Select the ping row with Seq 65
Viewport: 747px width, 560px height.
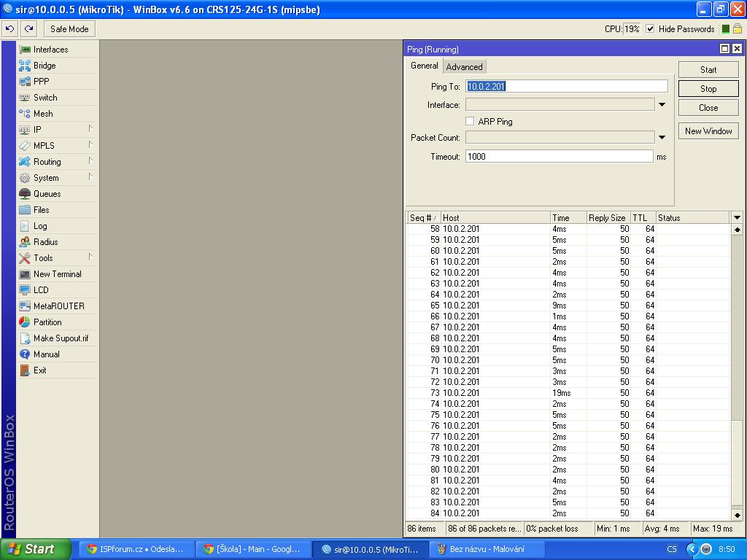click(568, 306)
